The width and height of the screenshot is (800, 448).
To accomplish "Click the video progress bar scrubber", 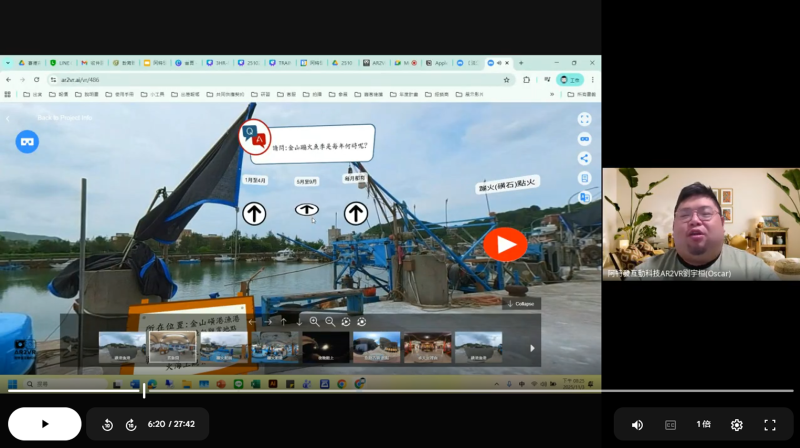I will pyautogui.click(x=144, y=391).
